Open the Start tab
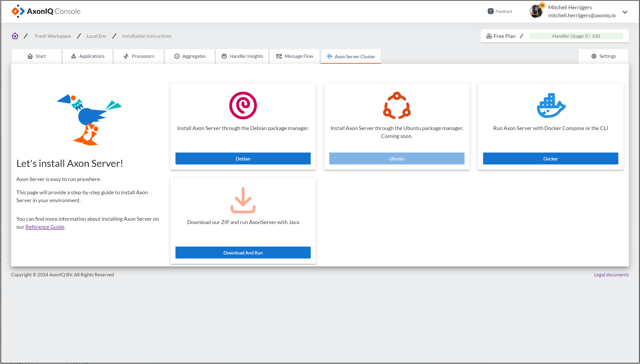The height and width of the screenshot is (364, 640). tap(36, 56)
